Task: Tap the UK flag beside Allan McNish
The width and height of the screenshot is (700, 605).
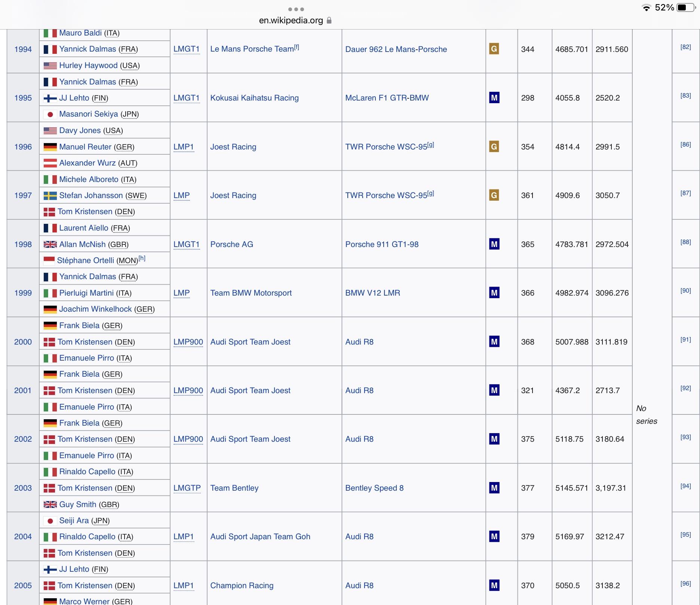Action: coord(50,244)
